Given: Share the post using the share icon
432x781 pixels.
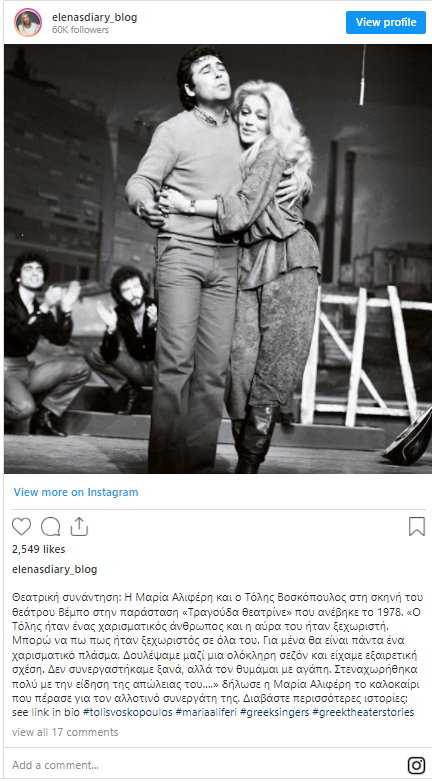Looking at the screenshot, I should pyautogui.click(x=79, y=526).
